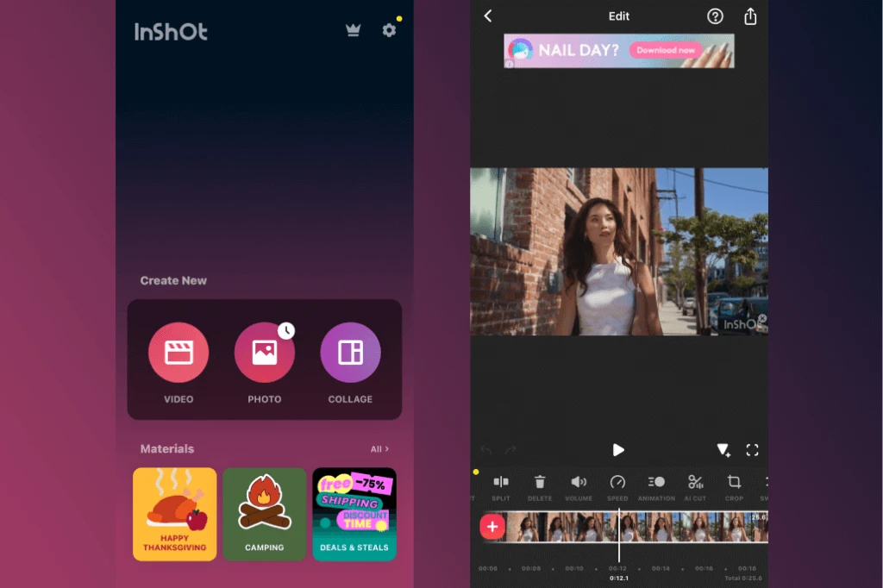Click the Create New heading
The height and width of the screenshot is (588, 883).
click(173, 280)
